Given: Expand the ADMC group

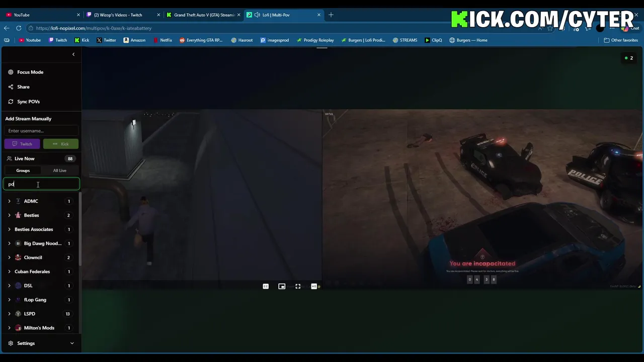Looking at the screenshot, I should [x=9, y=201].
